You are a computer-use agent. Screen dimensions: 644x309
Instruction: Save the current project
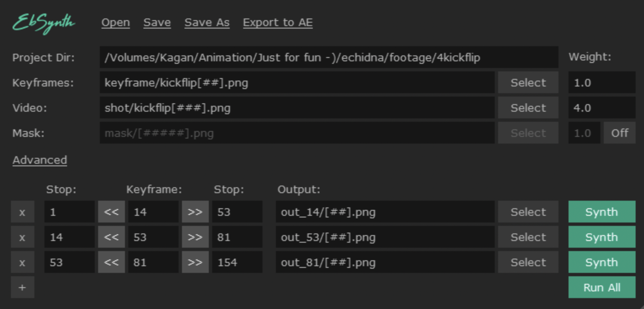pyautogui.click(x=157, y=23)
